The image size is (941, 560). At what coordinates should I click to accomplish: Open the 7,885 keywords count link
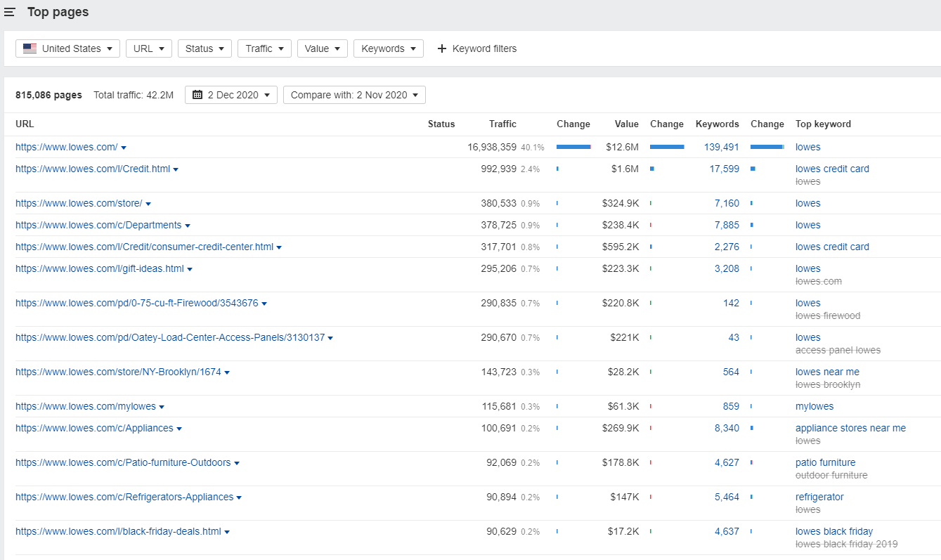(727, 225)
